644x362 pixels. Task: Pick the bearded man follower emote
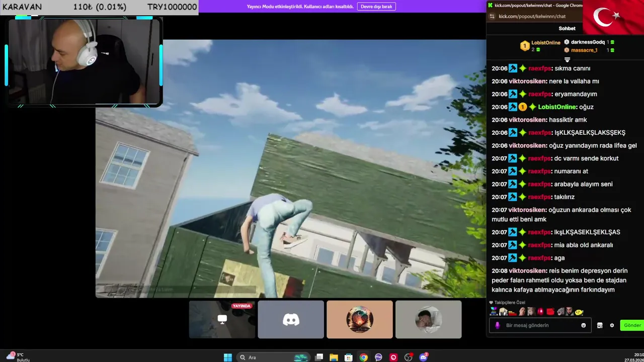(569, 312)
